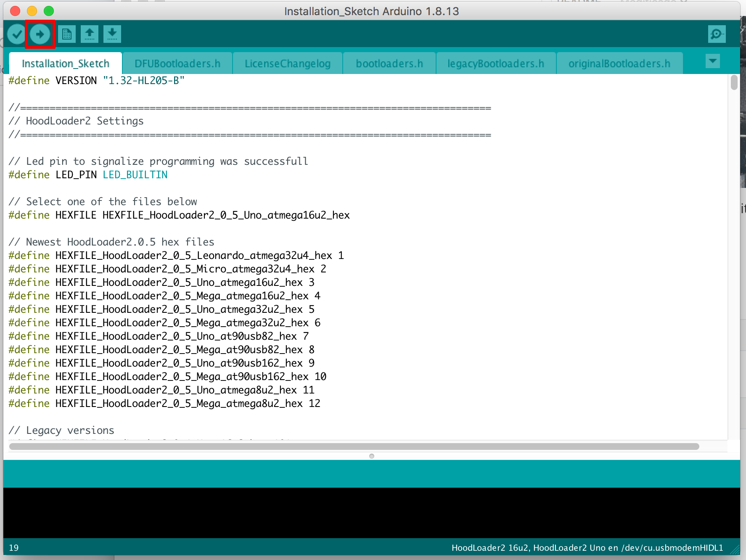
Task: Click inside the black console output area
Action: coord(372,513)
